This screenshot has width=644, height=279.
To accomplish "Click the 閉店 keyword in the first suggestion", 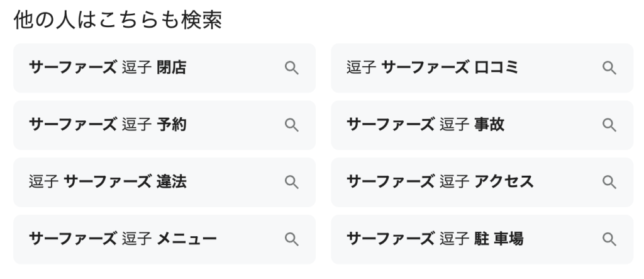I will (171, 68).
